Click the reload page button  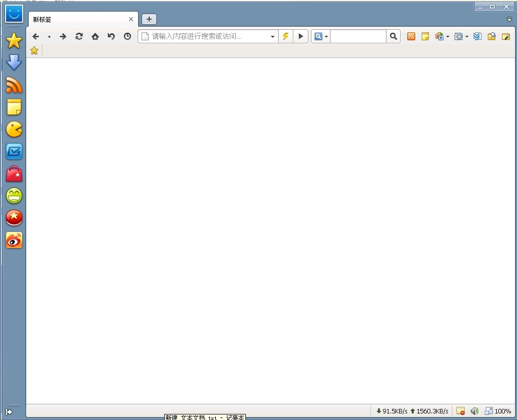click(x=79, y=36)
